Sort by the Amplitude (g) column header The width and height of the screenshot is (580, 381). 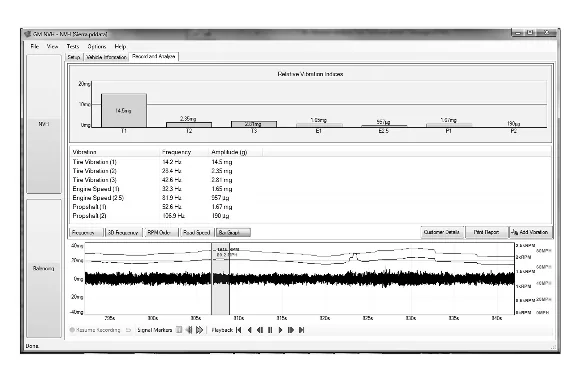236,152
